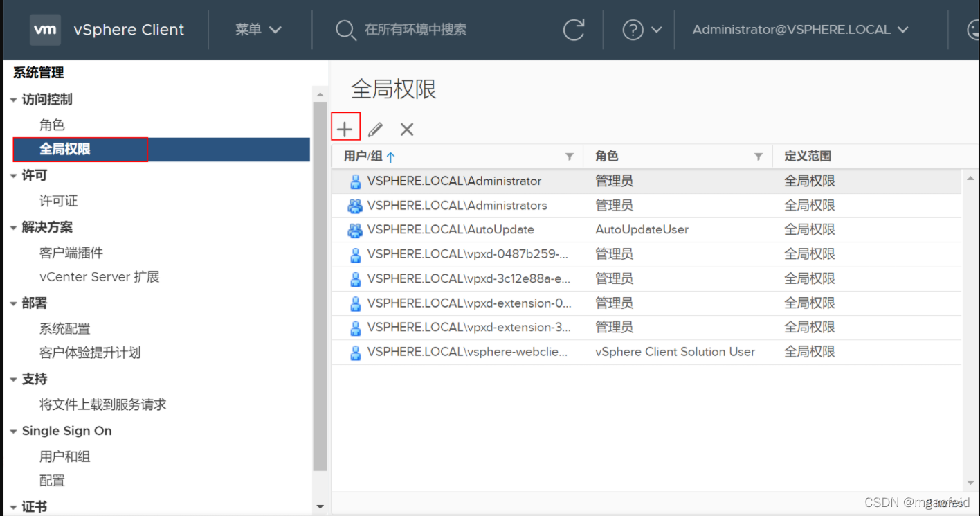Click user icon of vpxd-0487b259 row
The image size is (980, 516).
point(355,255)
